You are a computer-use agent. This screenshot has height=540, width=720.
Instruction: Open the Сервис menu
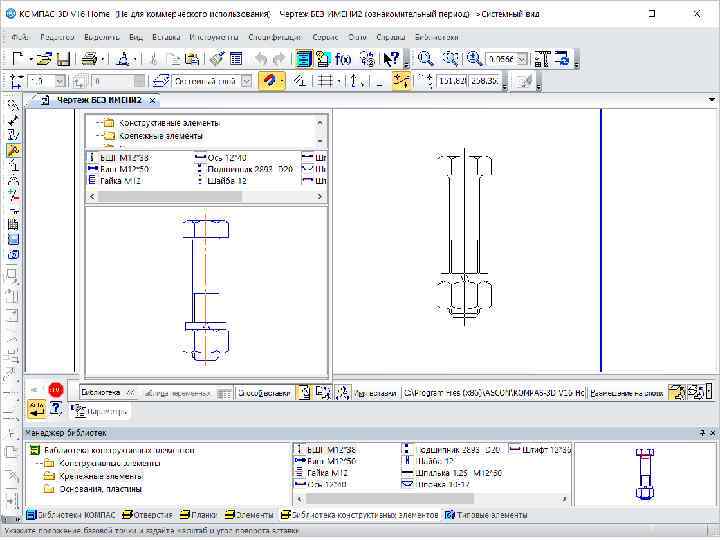(325, 37)
